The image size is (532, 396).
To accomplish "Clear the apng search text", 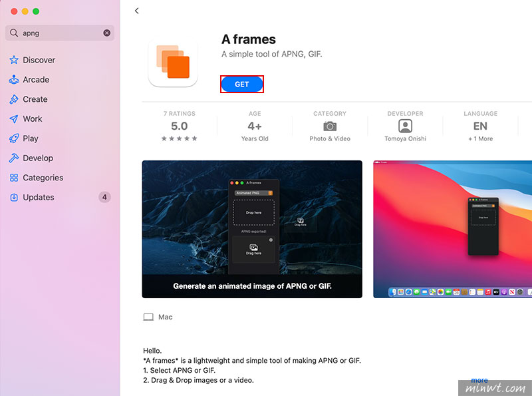I will (106, 33).
